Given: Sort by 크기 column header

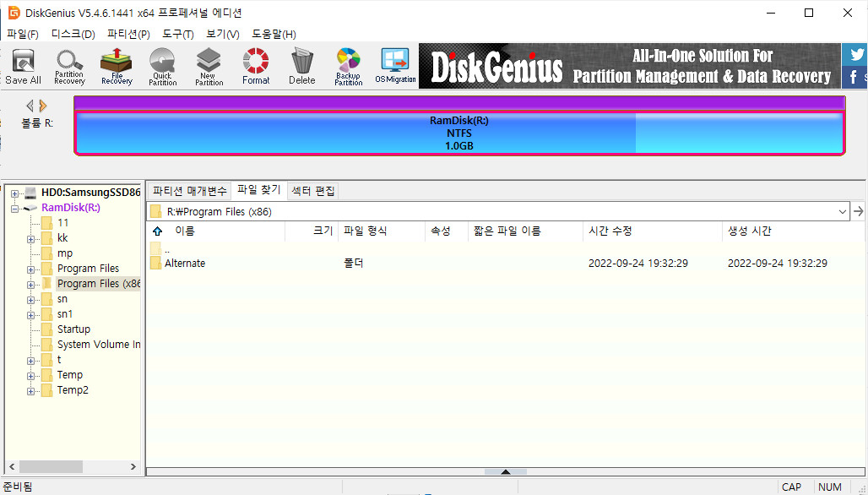Looking at the screenshot, I should 312,231.
